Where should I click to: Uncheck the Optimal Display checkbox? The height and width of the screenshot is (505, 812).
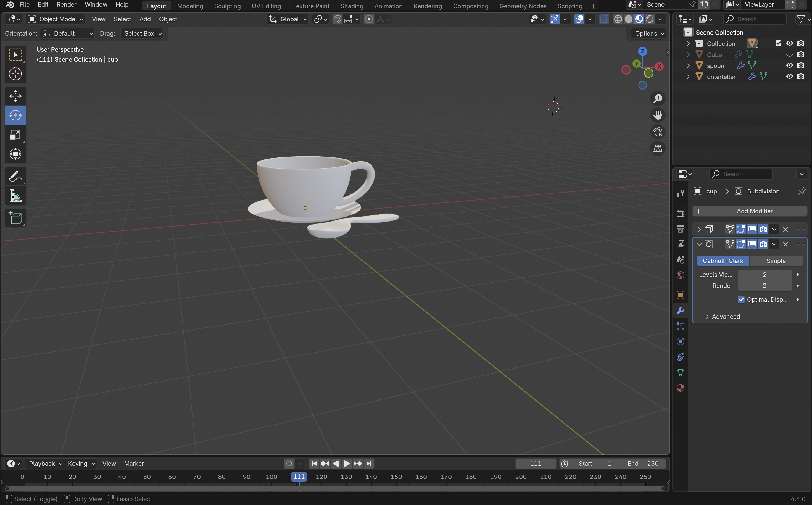(x=741, y=299)
